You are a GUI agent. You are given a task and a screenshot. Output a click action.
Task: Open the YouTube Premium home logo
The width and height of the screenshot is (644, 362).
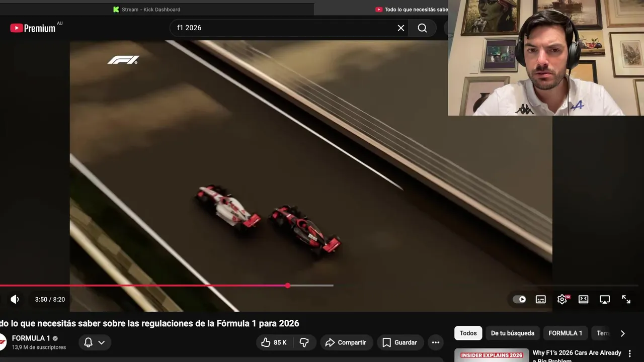click(33, 28)
